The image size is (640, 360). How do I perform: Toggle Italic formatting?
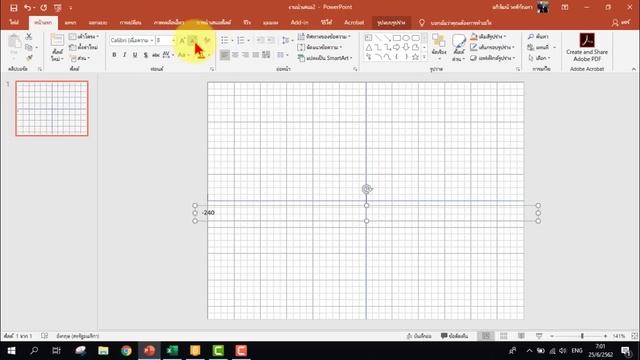(124, 55)
